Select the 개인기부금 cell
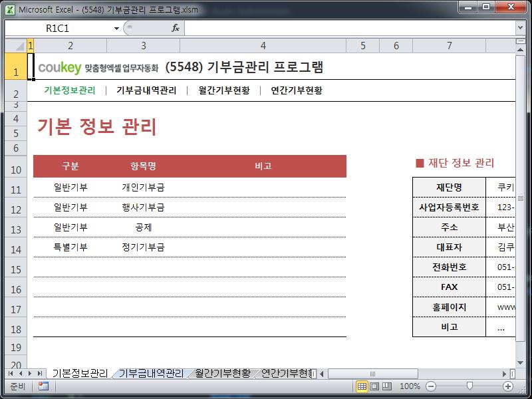Screen dimensions: 532x399 143,188
